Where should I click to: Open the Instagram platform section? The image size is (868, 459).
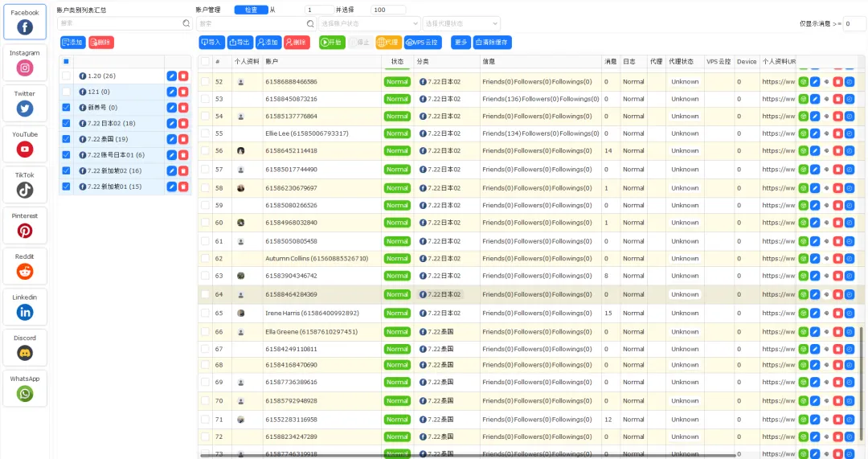pyautogui.click(x=25, y=63)
